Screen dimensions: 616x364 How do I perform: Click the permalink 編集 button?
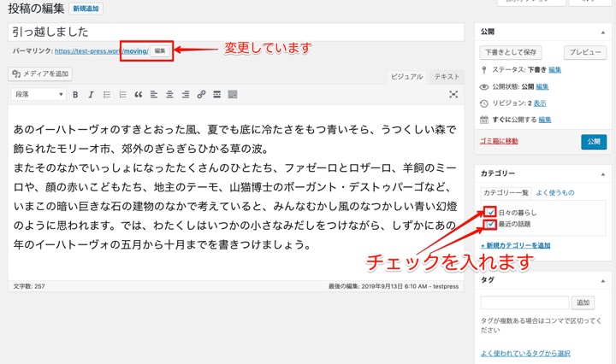pos(160,50)
